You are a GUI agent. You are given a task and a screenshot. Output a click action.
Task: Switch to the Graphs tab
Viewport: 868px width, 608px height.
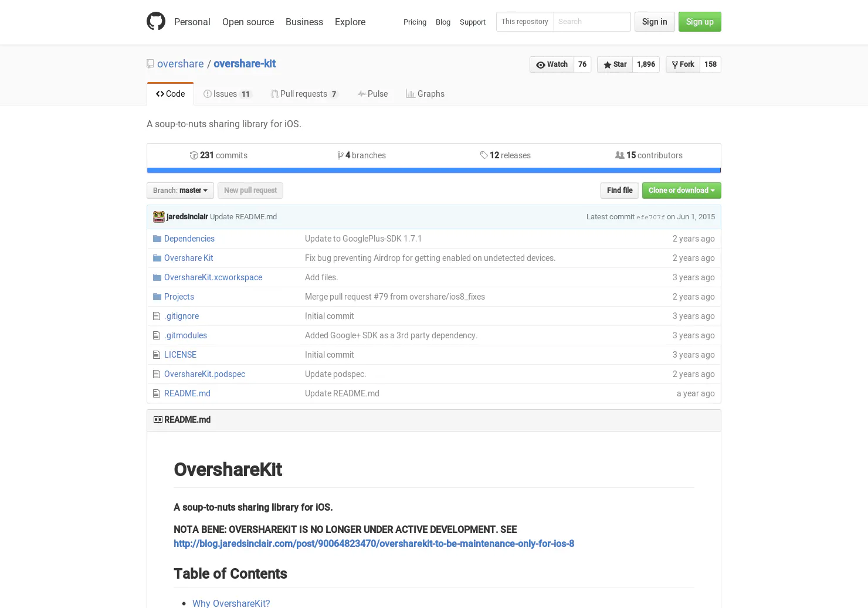[x=425, y=94]
